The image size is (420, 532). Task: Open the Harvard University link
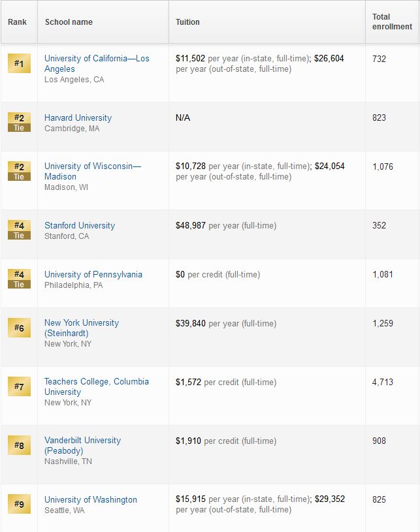tap(78, 117)
